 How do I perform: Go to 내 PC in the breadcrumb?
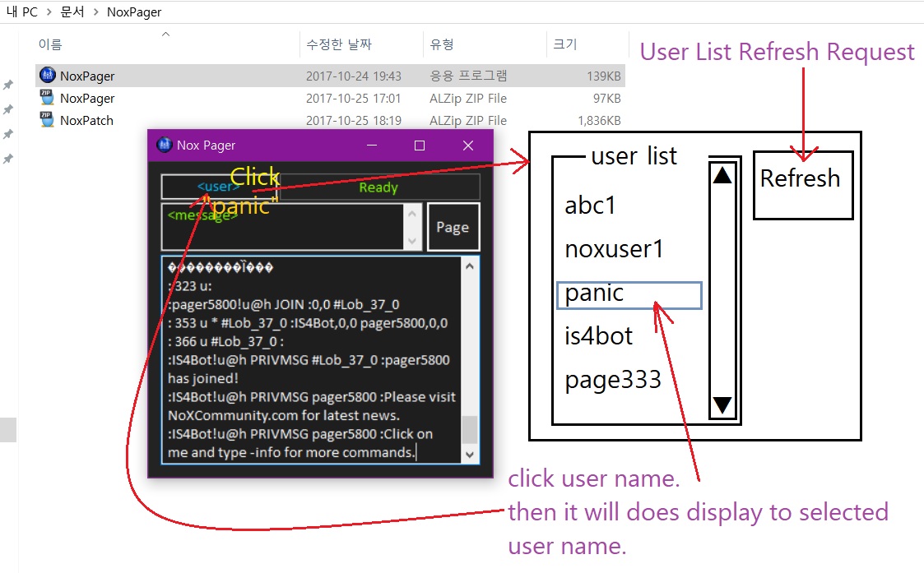click(21, 12)
